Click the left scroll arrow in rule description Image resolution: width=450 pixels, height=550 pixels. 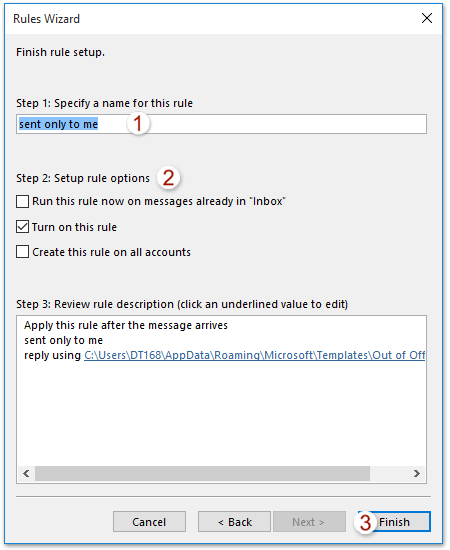pyautogui.click(x=26, y=474)
